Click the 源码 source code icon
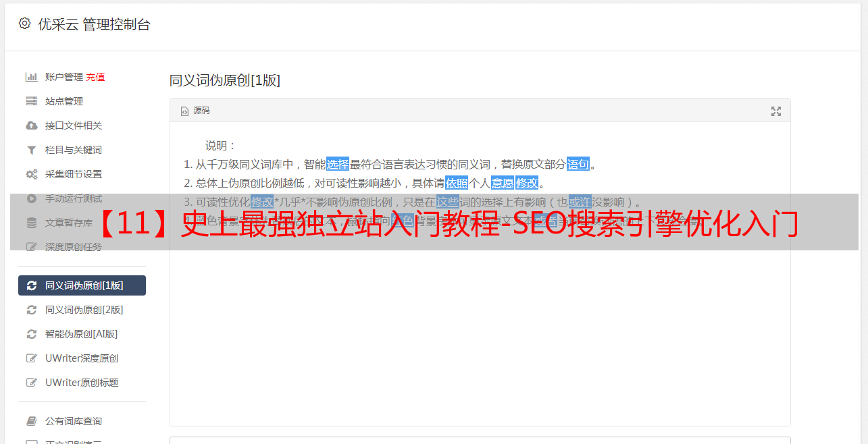Image resolution: width=868 pixels, height=444 pixels. [184, 111]
